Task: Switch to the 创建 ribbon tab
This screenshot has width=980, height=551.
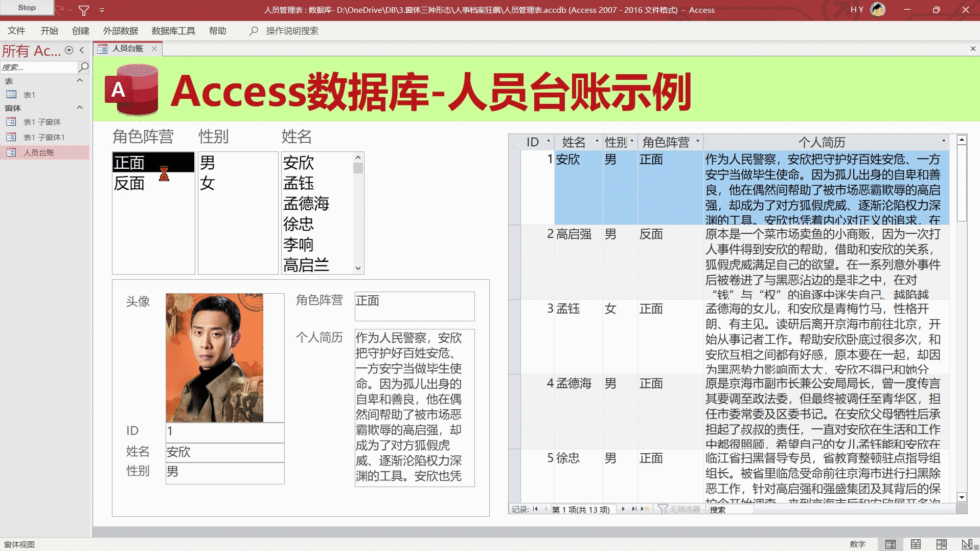Action: click(x=81, y=31)
